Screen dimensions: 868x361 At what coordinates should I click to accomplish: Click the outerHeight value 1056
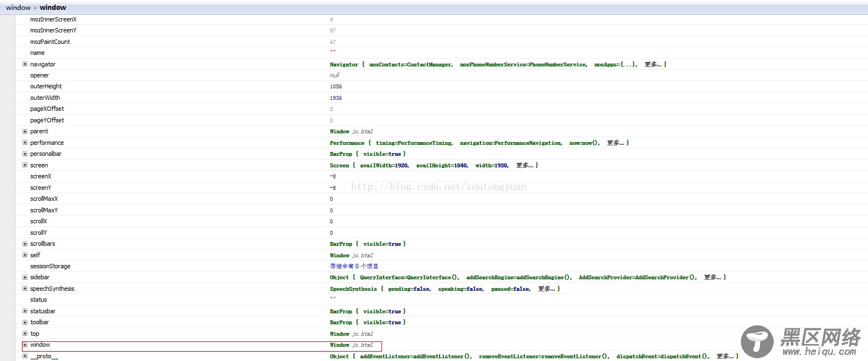click(x=336, y=87)
